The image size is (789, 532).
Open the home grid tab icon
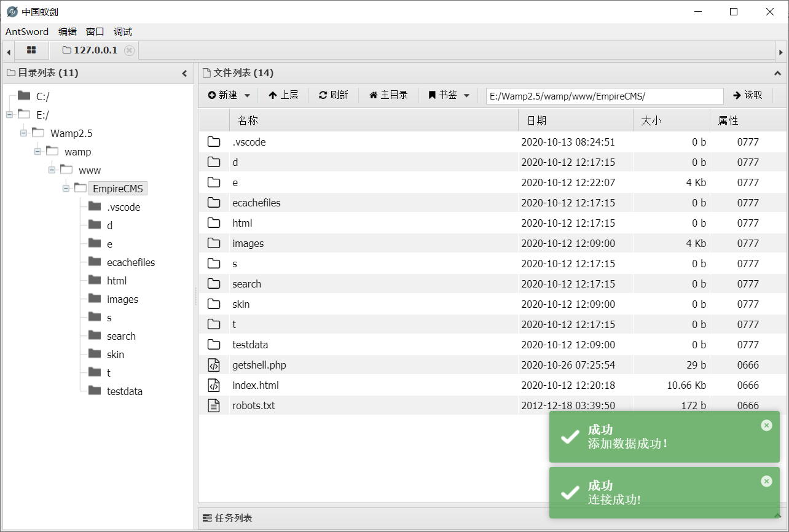[31, 50]
